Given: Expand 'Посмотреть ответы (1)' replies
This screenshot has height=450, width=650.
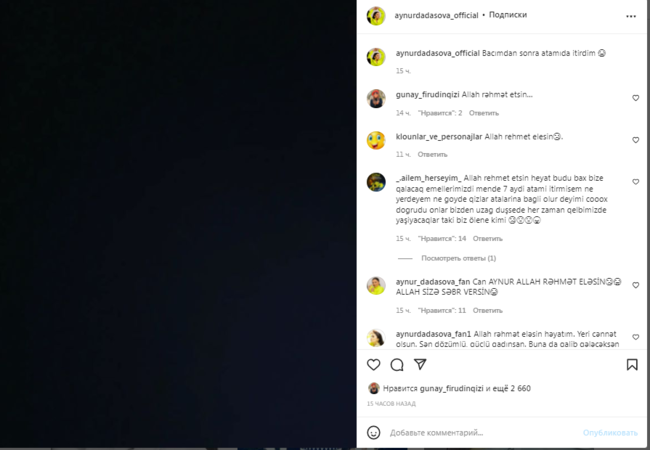Looking at the screenshot, I should [x=458, y=258].
